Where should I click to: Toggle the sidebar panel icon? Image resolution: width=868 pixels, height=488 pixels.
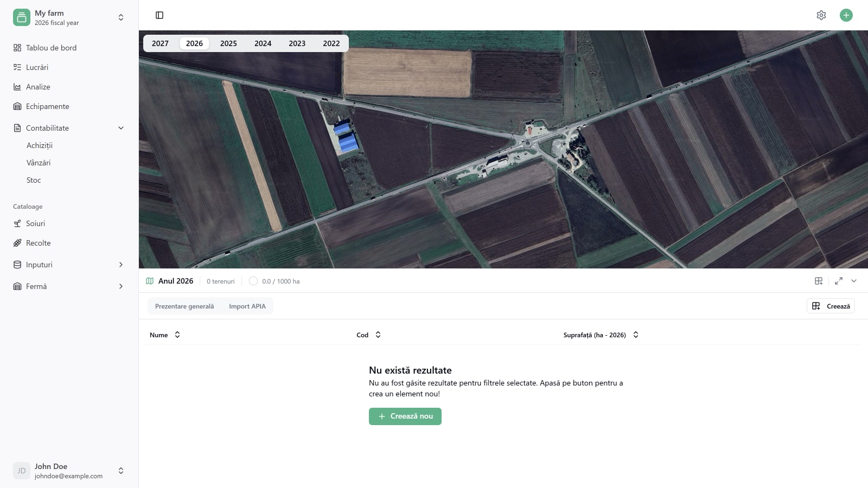159,15
